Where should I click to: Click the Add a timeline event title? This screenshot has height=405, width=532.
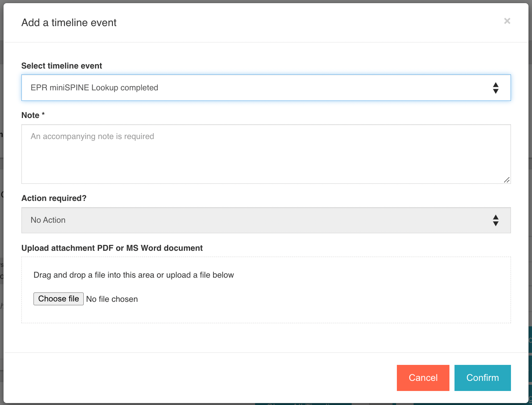[x=69, y=23]
